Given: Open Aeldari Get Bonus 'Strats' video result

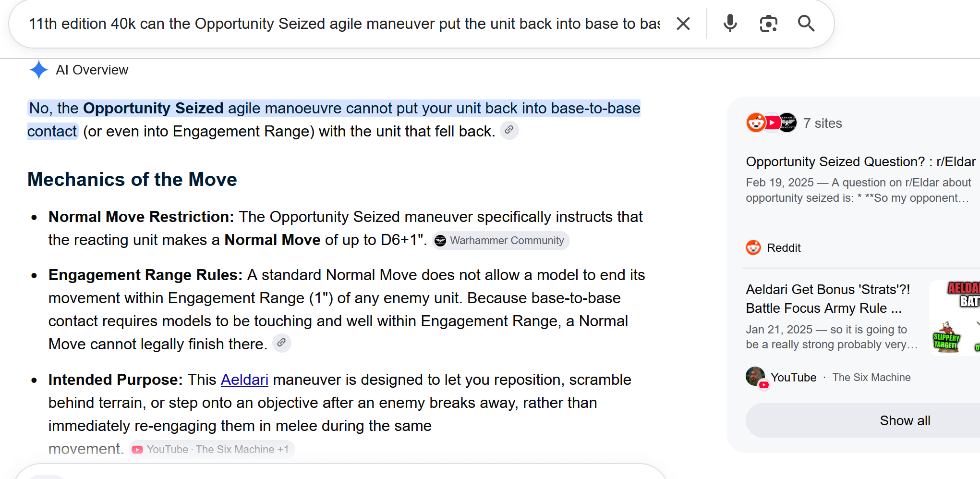Looking at the screenshot, I should click(x=828, y=298).
